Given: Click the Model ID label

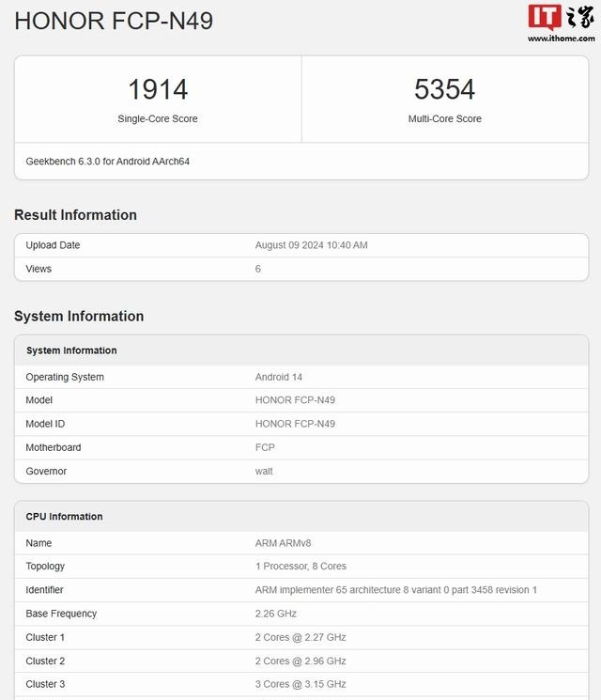Looking at the screenshot, I should tap(45, 424).
